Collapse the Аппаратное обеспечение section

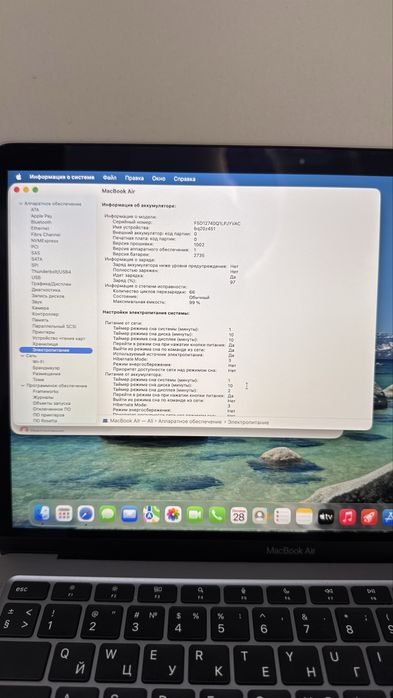click(20, 204)
